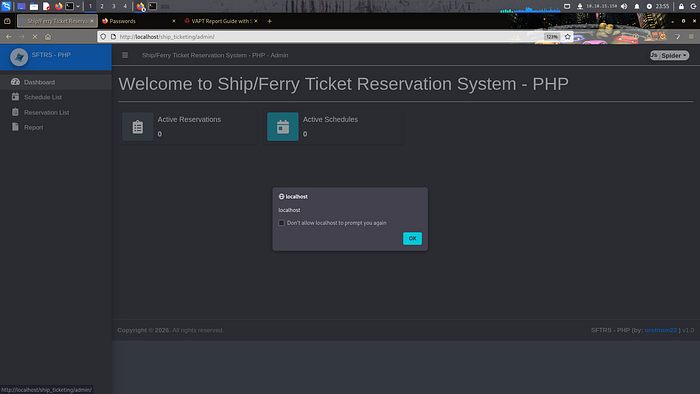This screenshot has height=394, width=700.
Task: Open a new browser tab
Action: coord(269,21)
